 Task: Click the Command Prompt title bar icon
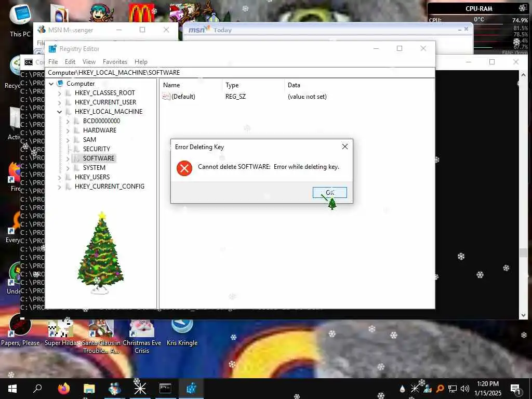tap(29, 62)
